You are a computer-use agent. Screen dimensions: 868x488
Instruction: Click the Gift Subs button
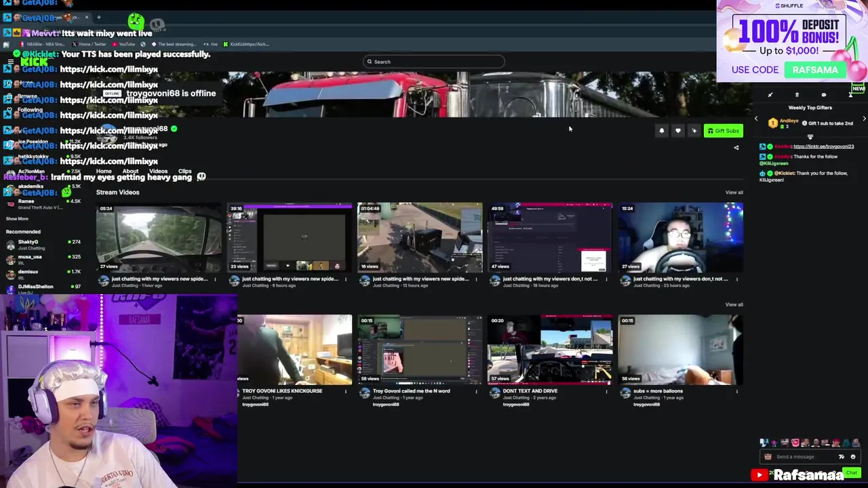(x=723, y=131)
